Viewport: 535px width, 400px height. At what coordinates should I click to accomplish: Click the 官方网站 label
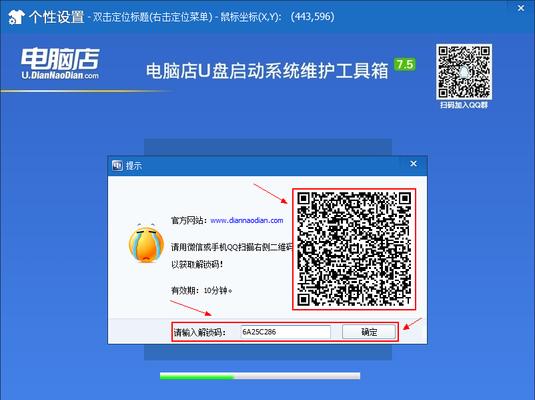click(189, 220)
